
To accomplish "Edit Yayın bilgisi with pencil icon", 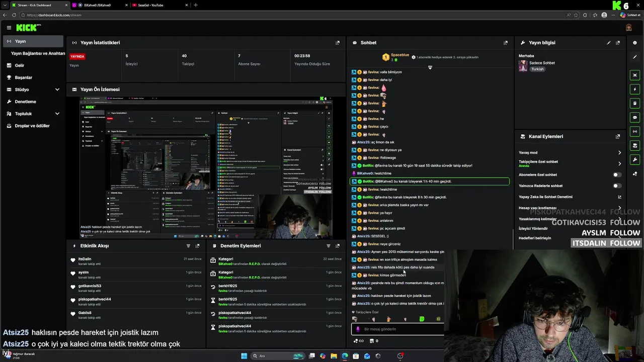I will pyautogui.click(x=609, y=43).
